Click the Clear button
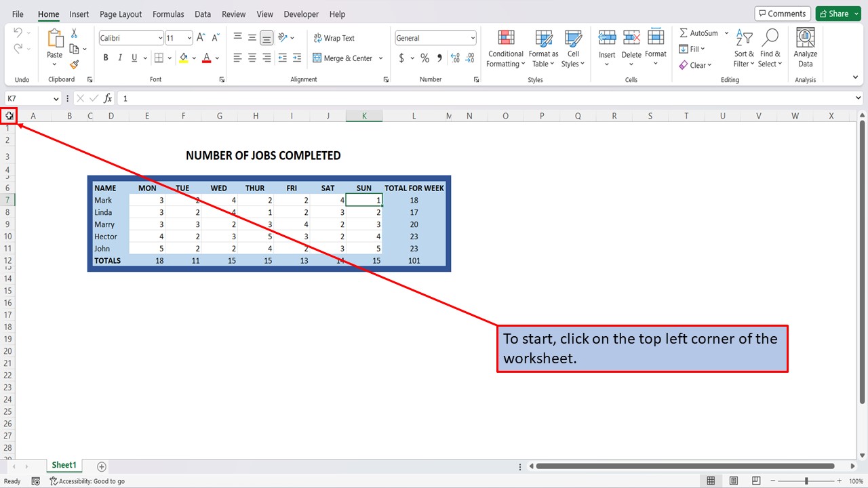The width and height of the screenshot is (868, 488). (x=695, y=65)
